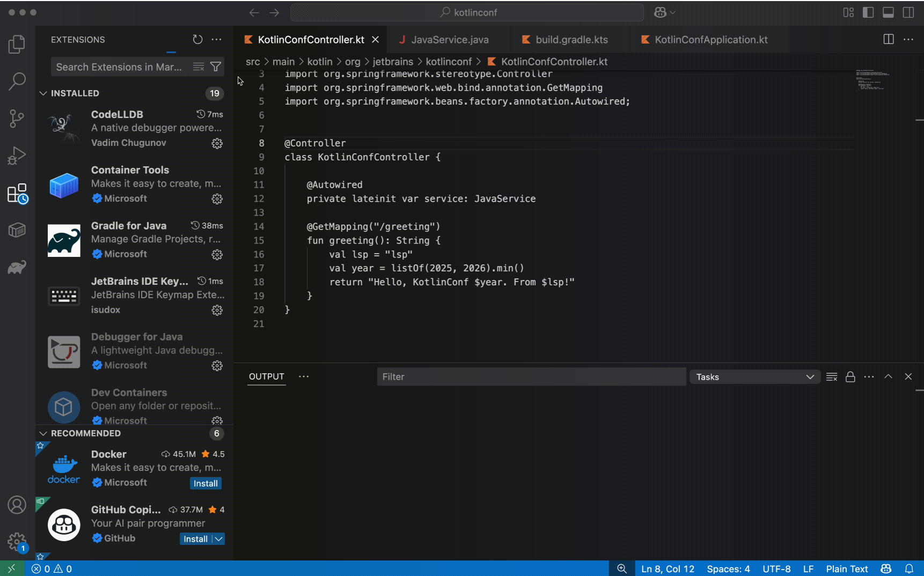Open zoom magnifier in status bar
Image resolution: width=924 pixels, height=576 pixels.
coord(622,568)
